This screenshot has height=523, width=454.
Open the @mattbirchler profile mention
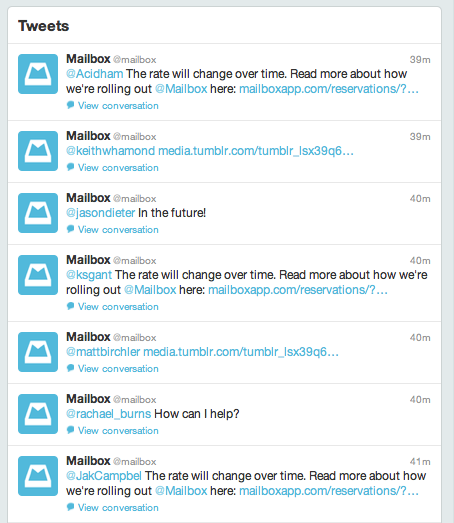[x=103, y=352]
